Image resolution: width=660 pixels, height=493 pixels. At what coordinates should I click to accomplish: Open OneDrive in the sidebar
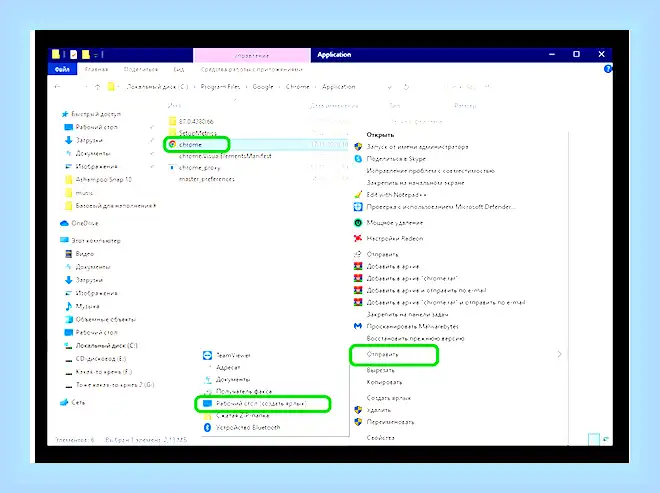[x=80, y=223]
